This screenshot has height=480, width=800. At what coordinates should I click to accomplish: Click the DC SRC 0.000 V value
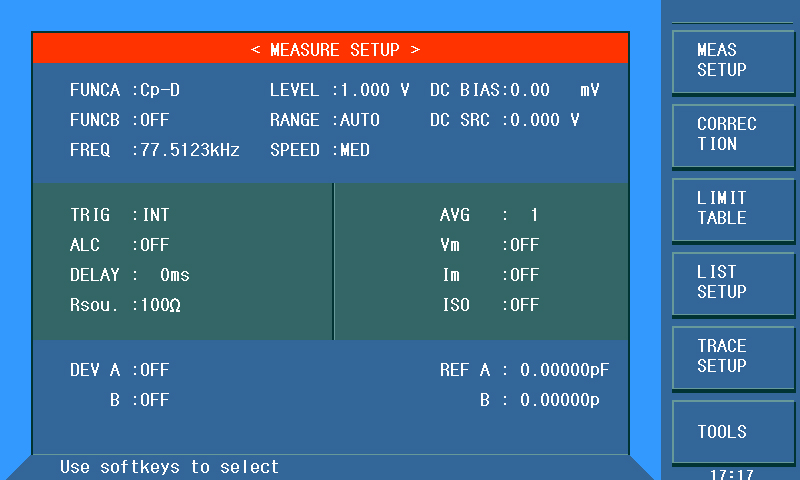tap(545, 120)
